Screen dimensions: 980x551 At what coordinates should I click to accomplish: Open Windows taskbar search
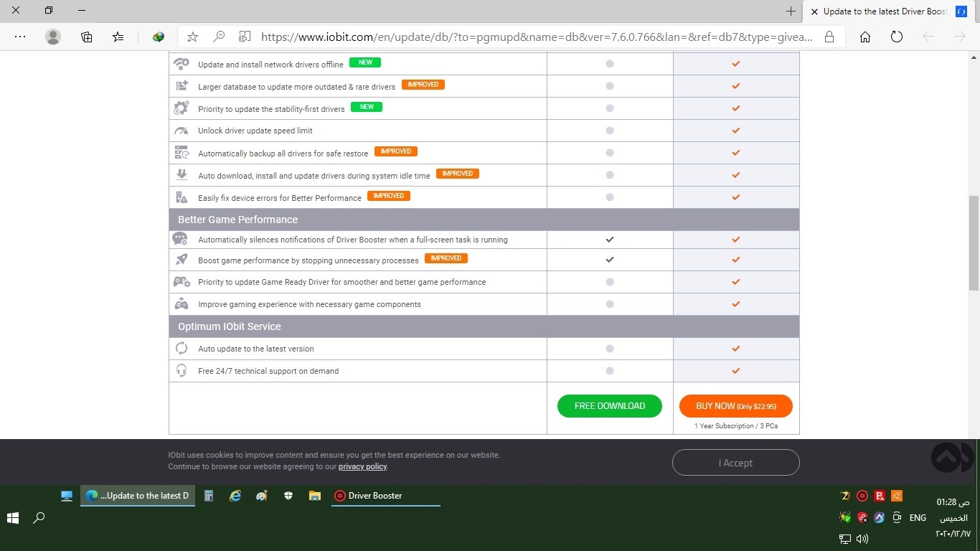coord(39,517)
